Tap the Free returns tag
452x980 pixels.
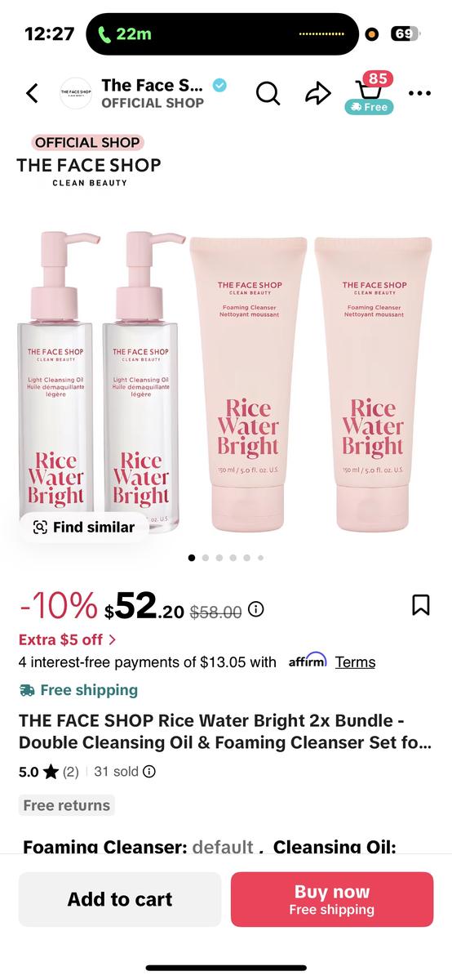tap(67, 805)
